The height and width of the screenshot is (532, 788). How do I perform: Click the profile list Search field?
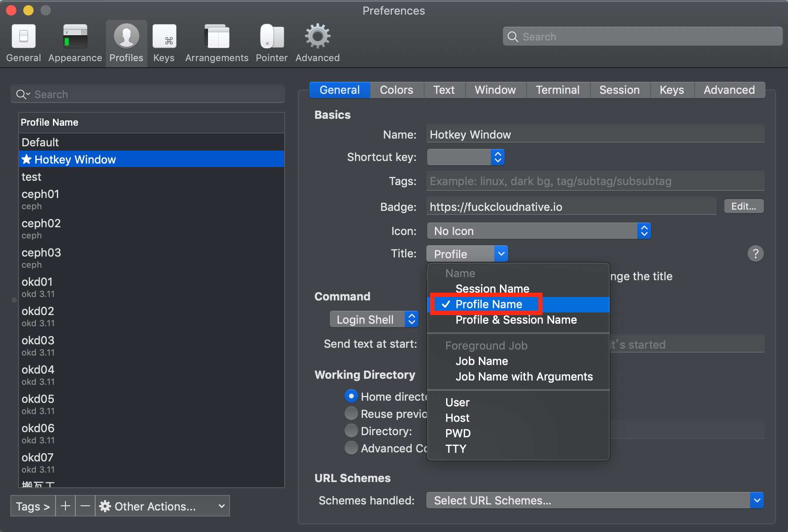pyautogui.click(x=148, y=94)
